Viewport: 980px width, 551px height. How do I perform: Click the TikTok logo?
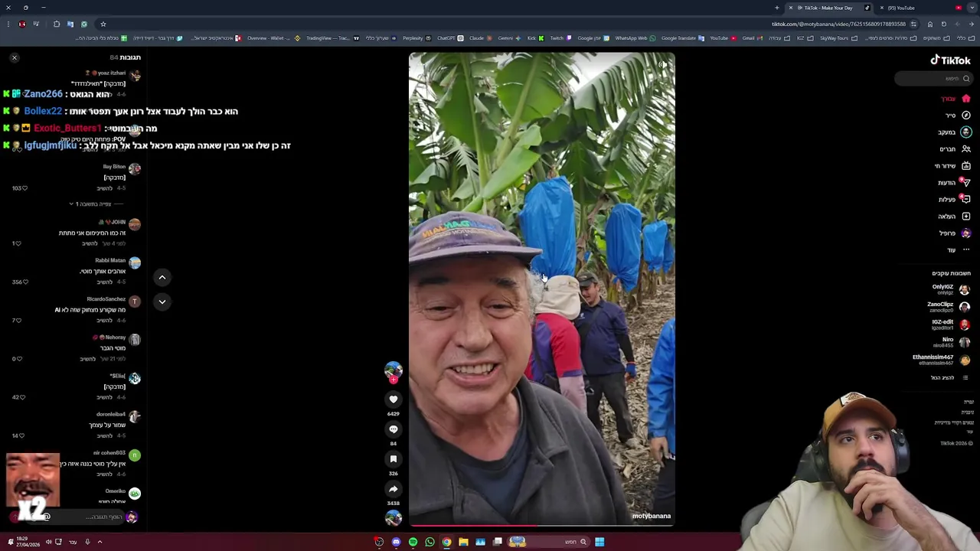[x=950, y=60]
